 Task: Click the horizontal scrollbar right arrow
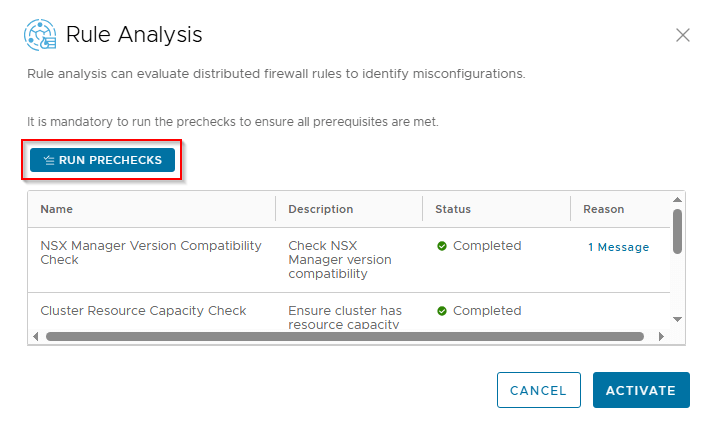click(661, 336)
